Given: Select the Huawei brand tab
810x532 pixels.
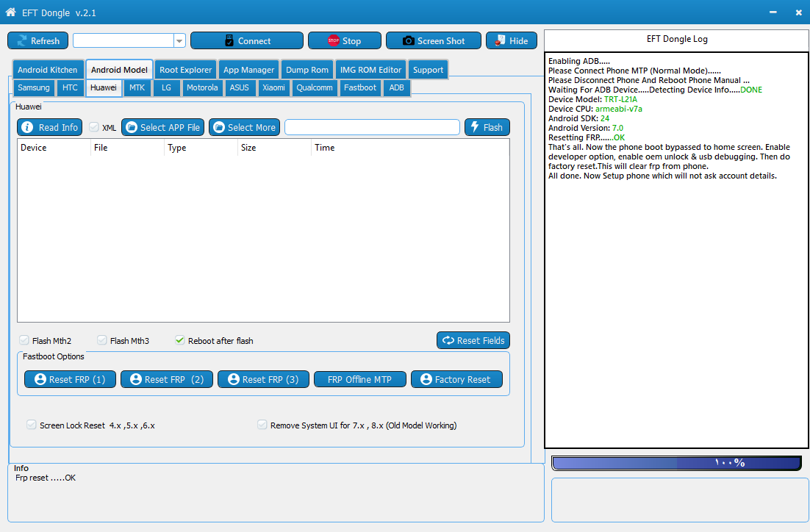Looking at the screenshot, I should pyautogui.click(x=104, y=87).
